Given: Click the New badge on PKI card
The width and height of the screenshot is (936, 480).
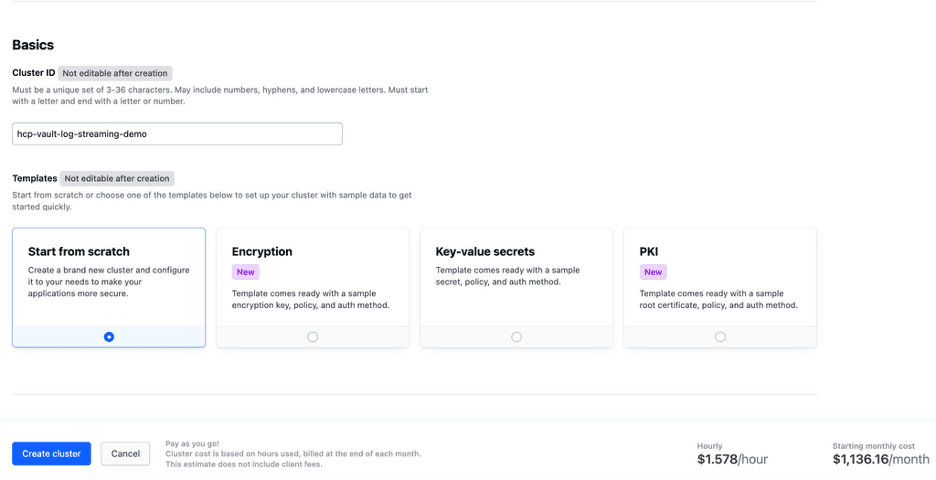Looking at the screenshot, I should (x=653, y=272).
